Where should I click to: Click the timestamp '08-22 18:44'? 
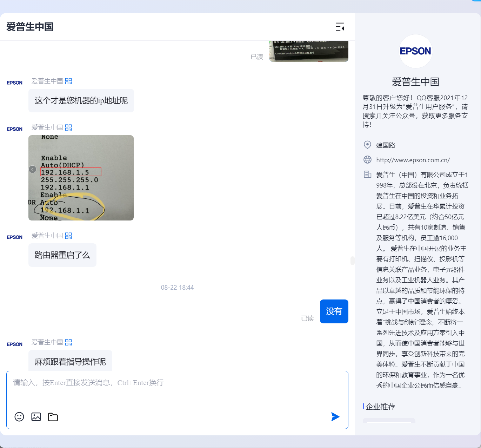(177, 288)
